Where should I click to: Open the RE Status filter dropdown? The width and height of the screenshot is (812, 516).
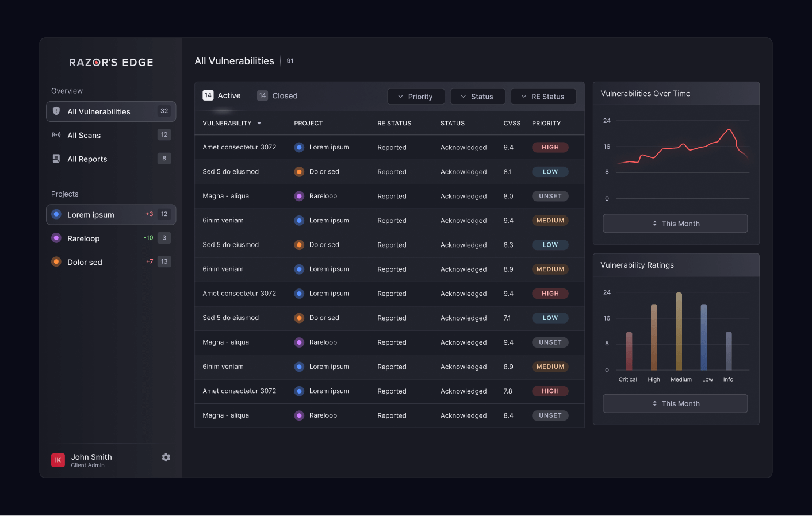543,97
